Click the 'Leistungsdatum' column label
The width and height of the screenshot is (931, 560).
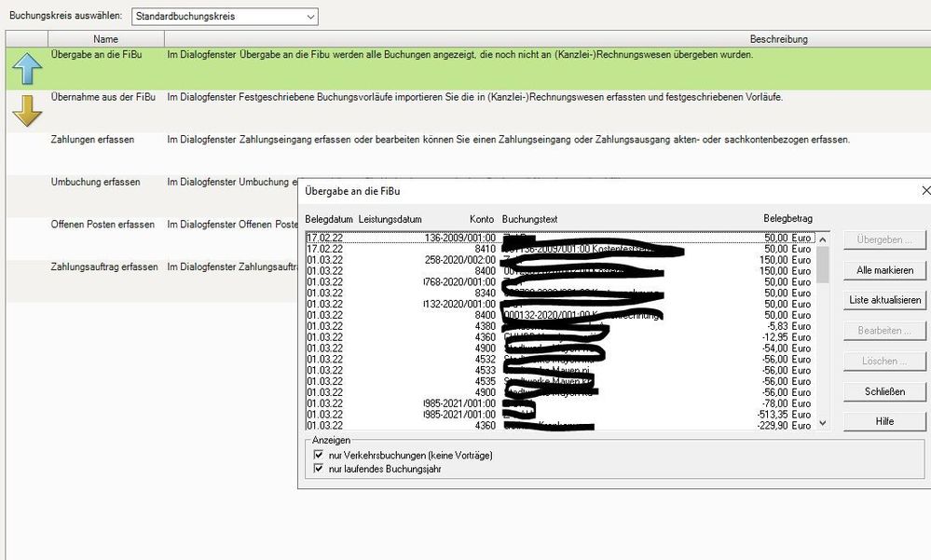[390, 219]
